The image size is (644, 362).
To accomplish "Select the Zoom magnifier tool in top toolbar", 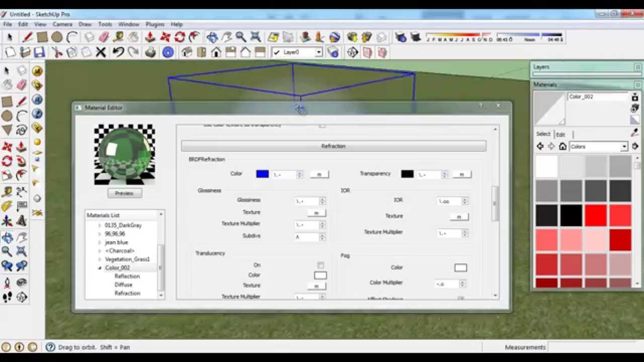I will pyautogui.click(x=241, y=37).
